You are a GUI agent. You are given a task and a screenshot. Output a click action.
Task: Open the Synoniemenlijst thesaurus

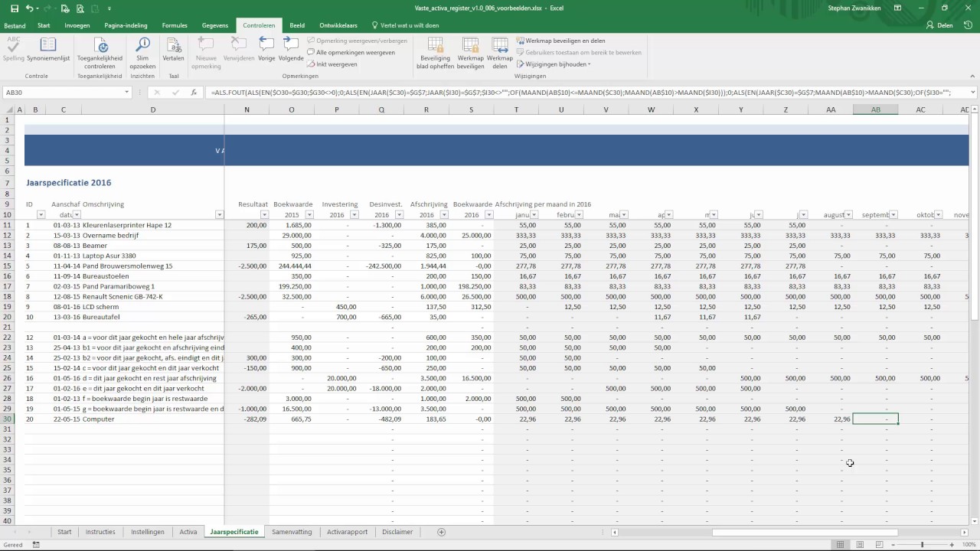click(x=48, y=49)
